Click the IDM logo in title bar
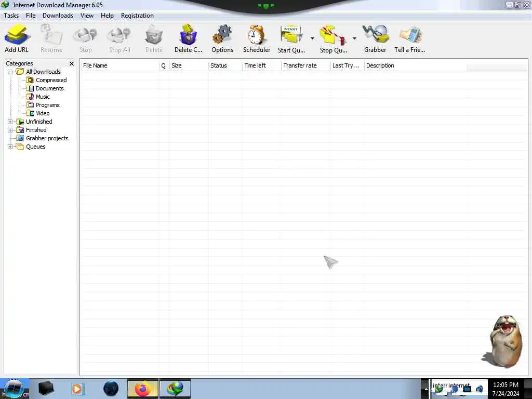 click(5, 5)
